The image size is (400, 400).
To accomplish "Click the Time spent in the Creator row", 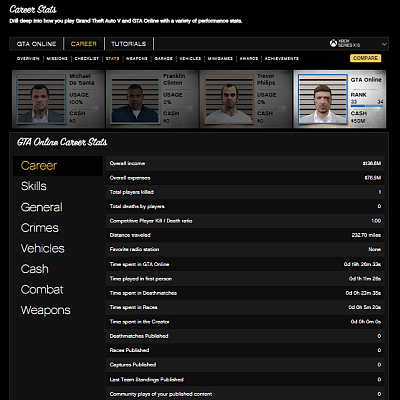I will click(x=245, y=322).
